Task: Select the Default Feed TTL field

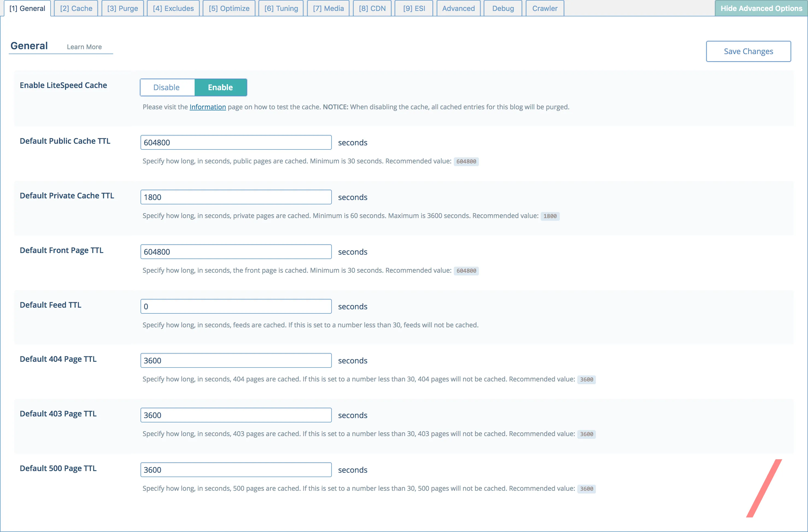Action: pos(236,306)
